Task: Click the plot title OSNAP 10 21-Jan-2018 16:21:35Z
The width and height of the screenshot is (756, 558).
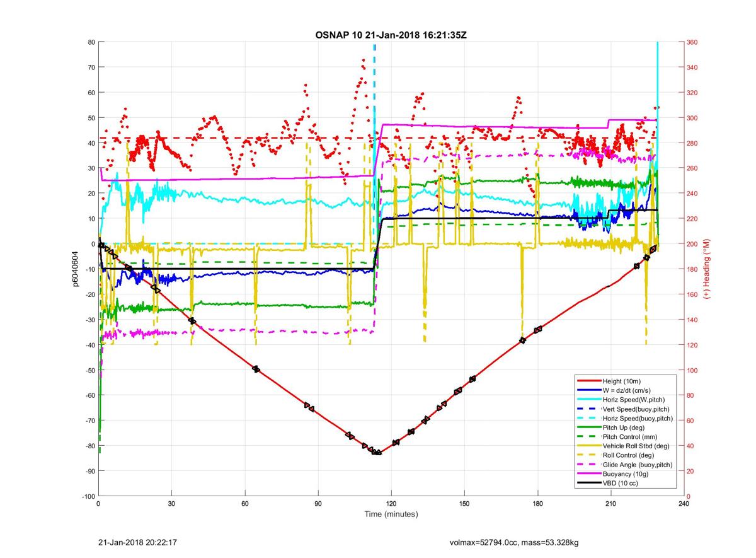Action: tap(391, 34)
